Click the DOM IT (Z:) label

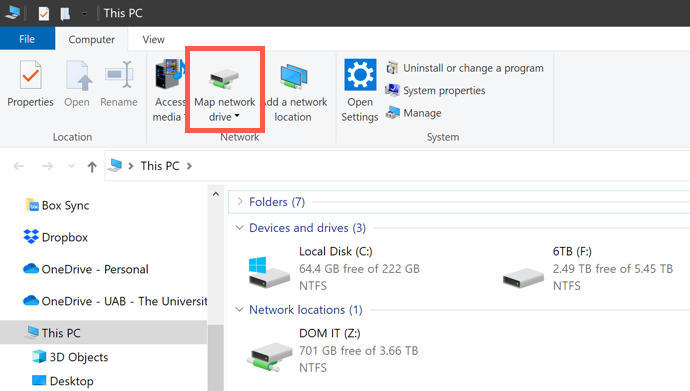coord(330,333)
